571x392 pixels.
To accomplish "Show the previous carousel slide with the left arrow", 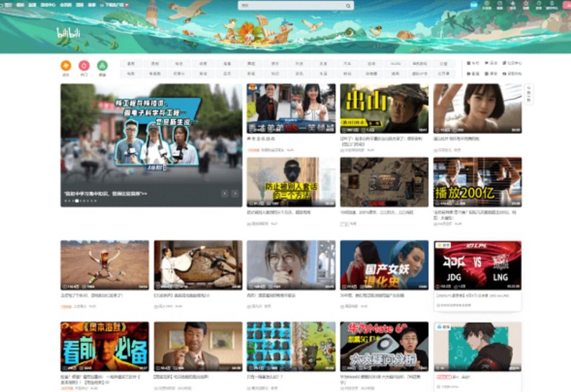I will [225, 193].
